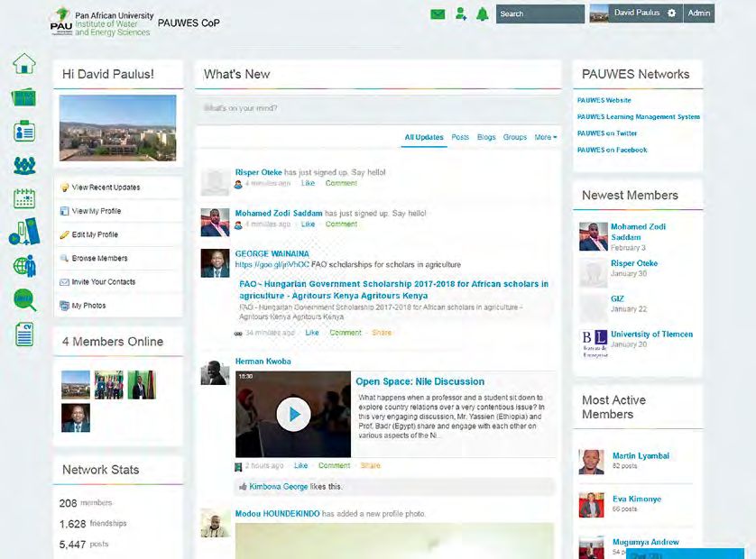756x559 pixels.
Task: Click the Search field in top bar
Action: [x=540, y=14]
